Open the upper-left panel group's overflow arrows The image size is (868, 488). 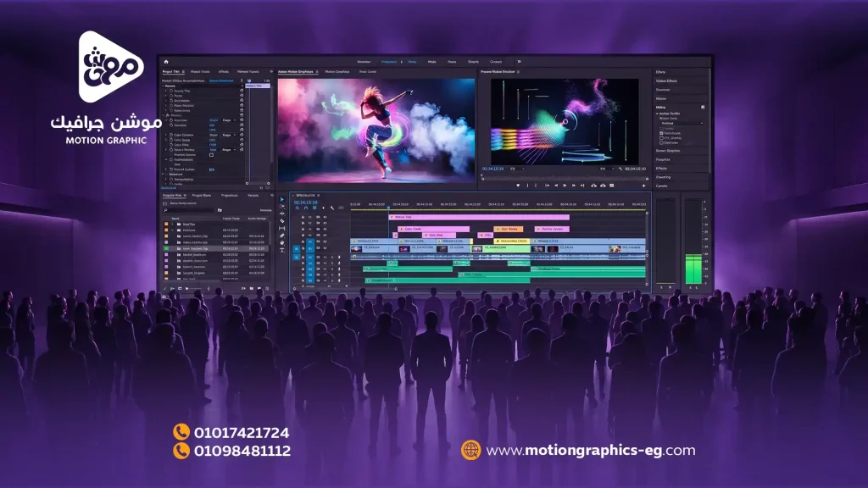[x=271, y=71]
